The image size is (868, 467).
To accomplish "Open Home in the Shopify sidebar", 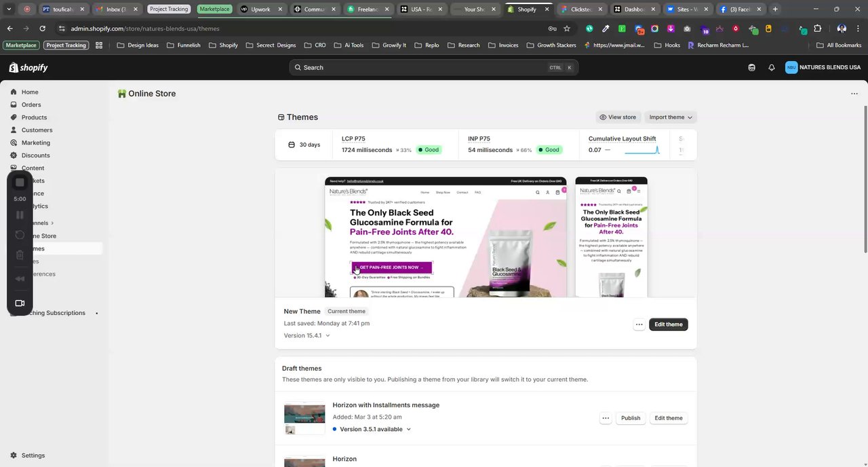I will pyautogui.click(x=30, y=92).
